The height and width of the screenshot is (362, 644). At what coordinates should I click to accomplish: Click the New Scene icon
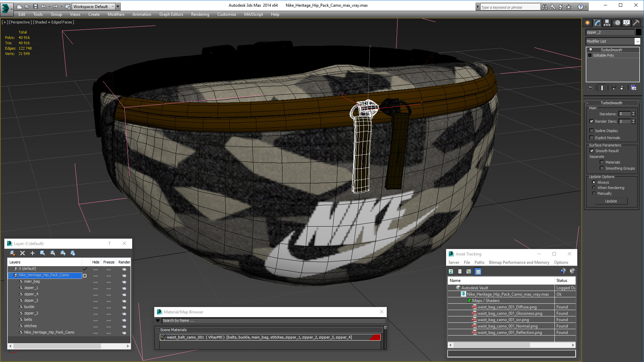19,6
